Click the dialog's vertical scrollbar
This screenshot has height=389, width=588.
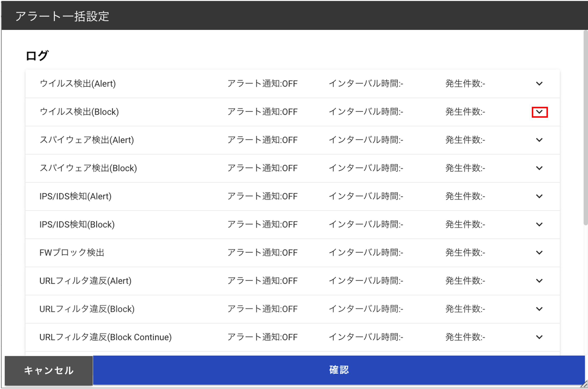tap(585, 128)
